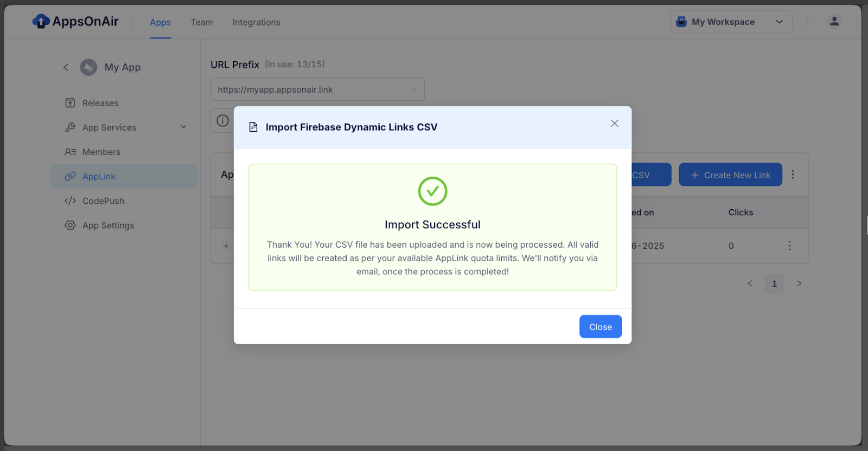Open Members in the sidebar
The height and width of the screenshot is (451, 868).
pyautogui.click(x=124, y=152)
